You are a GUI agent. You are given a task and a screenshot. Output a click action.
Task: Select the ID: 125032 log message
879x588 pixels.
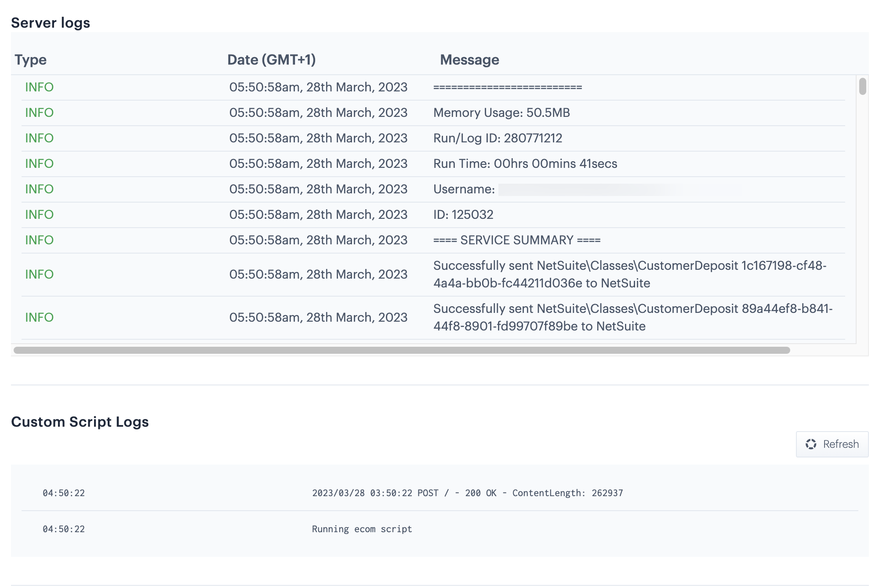(463, 215)
